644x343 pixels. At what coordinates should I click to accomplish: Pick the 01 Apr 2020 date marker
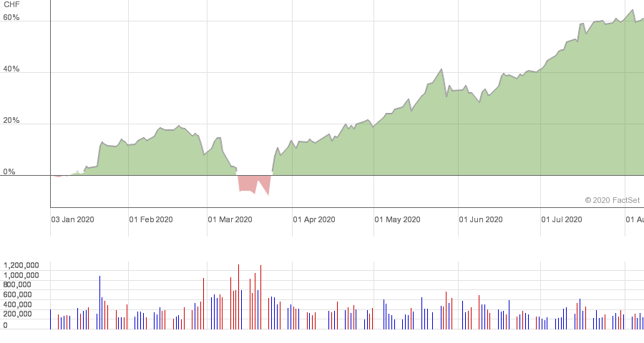(x=314, y=219)
